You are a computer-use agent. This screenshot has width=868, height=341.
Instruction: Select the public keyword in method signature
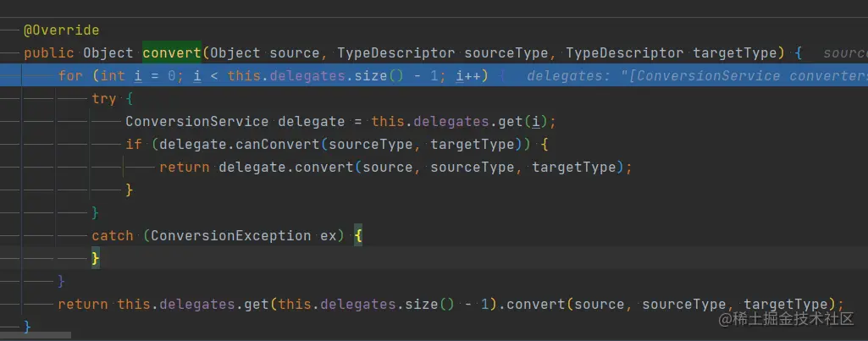[x=49, y=53]
